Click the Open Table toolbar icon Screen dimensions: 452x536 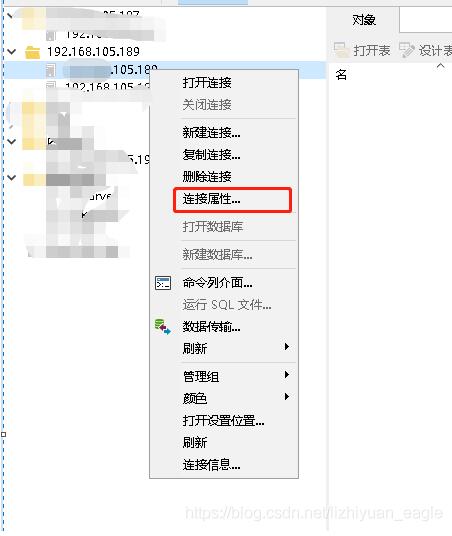341,51
